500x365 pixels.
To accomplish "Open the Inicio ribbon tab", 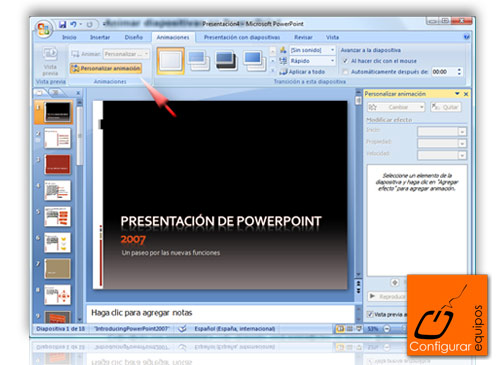I will click(x=69, y=37).
